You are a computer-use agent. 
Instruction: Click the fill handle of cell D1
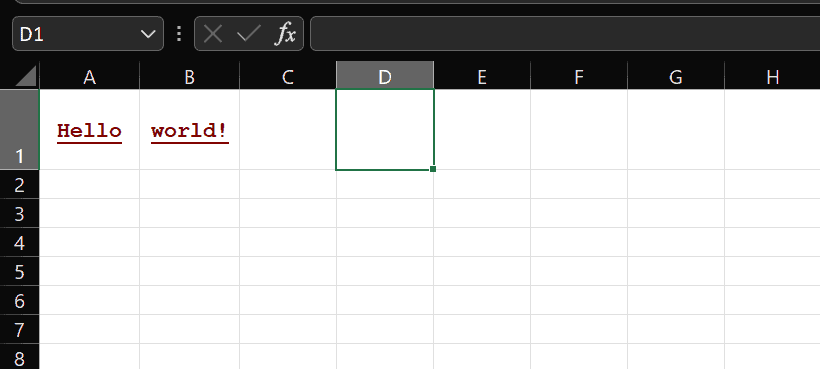(433, 169)
